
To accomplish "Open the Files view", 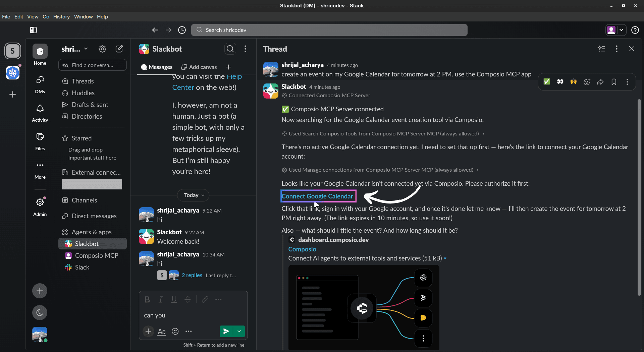I will tap(40, 141).
